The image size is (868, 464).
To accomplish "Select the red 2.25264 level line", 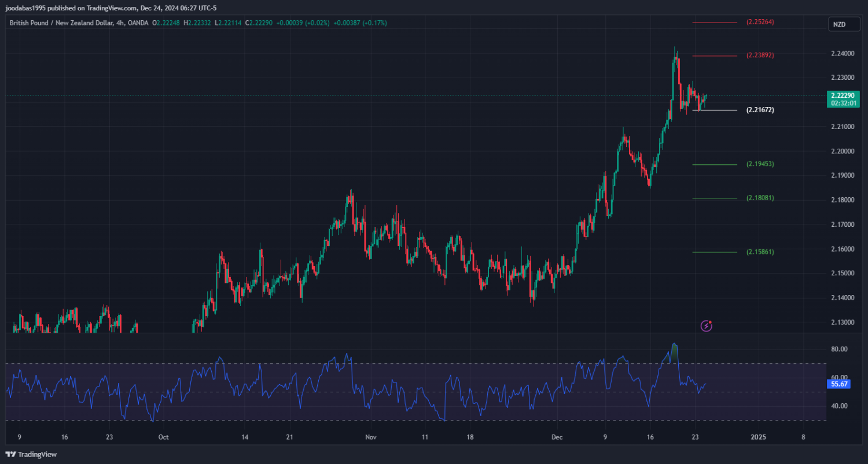I will tap(715, 23).
